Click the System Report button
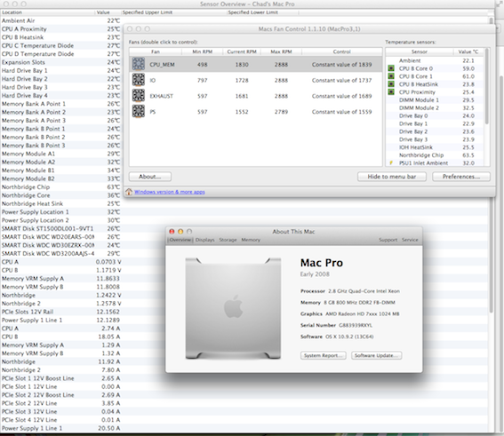 click(324, 355)
